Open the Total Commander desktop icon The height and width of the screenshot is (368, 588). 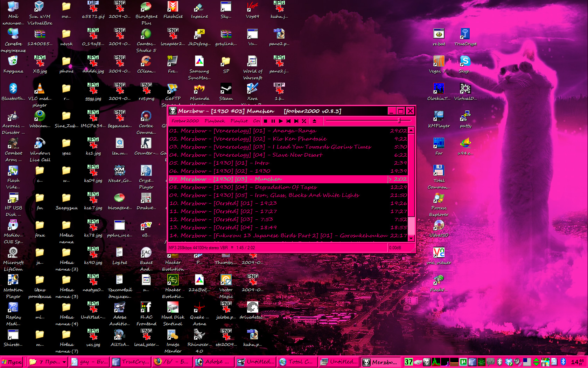[x=439, y=177]
